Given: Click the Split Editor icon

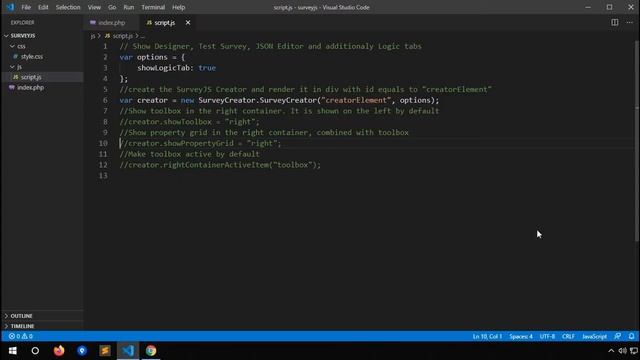Looking at the screenshot, I should coord(614,22).
